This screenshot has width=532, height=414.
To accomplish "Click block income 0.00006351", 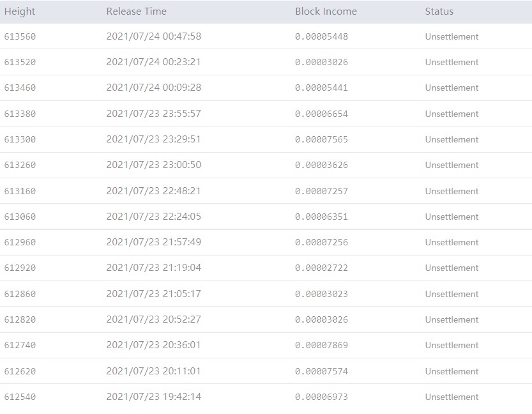I will click(x=321, y=217).
